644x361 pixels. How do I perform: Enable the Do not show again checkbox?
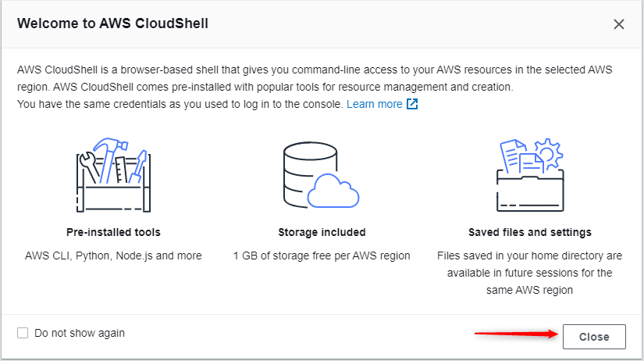pyautogui.click(x=23, y=333)
